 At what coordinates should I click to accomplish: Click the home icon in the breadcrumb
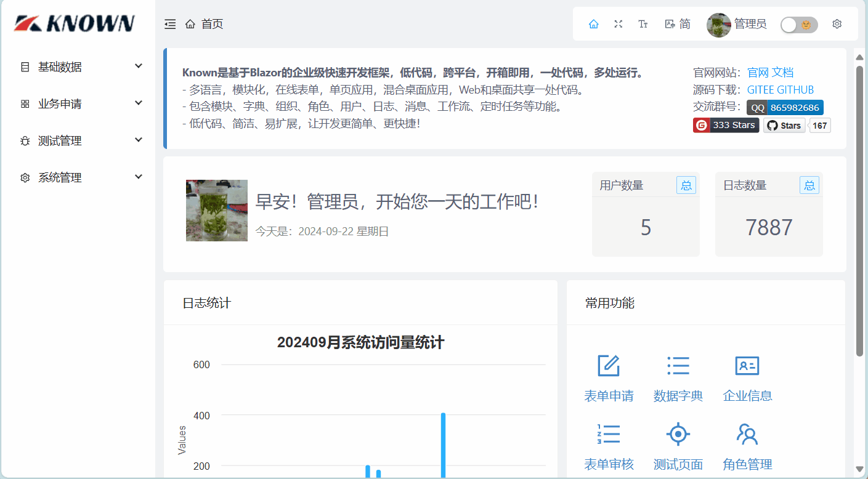tap(190, 24)
